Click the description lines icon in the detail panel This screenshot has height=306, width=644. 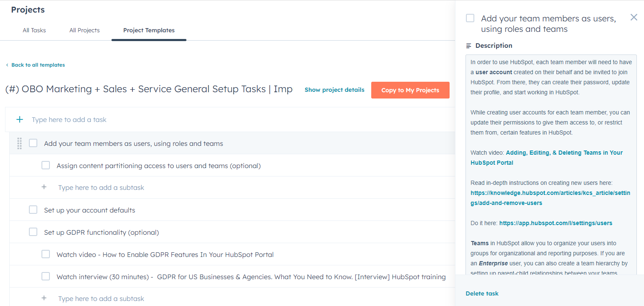[469, 45]
